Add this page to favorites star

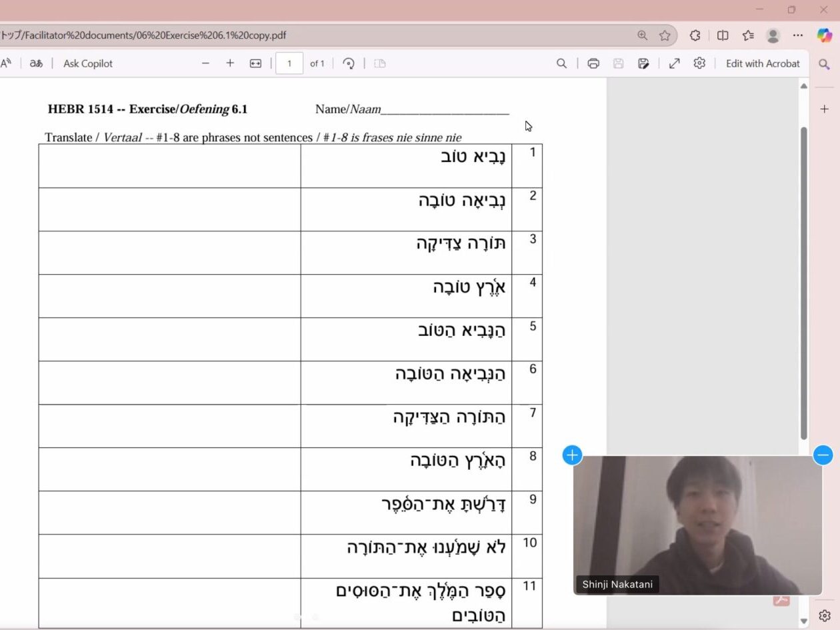tap(665, 35)
